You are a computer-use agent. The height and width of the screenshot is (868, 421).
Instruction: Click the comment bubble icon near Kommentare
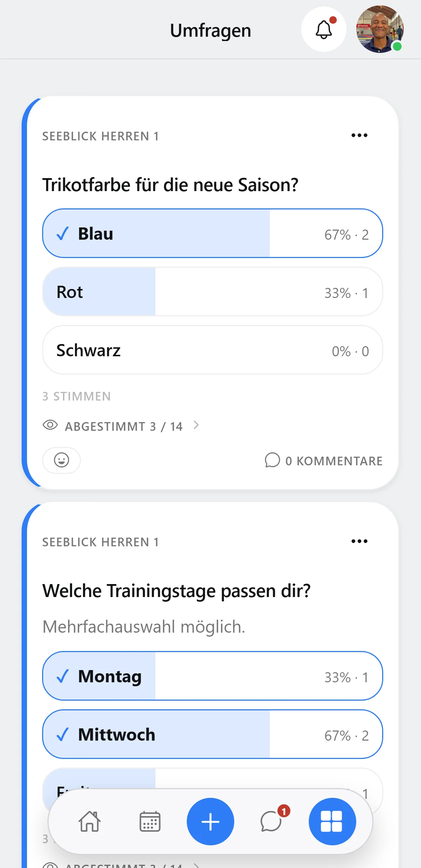coord(272,460)
